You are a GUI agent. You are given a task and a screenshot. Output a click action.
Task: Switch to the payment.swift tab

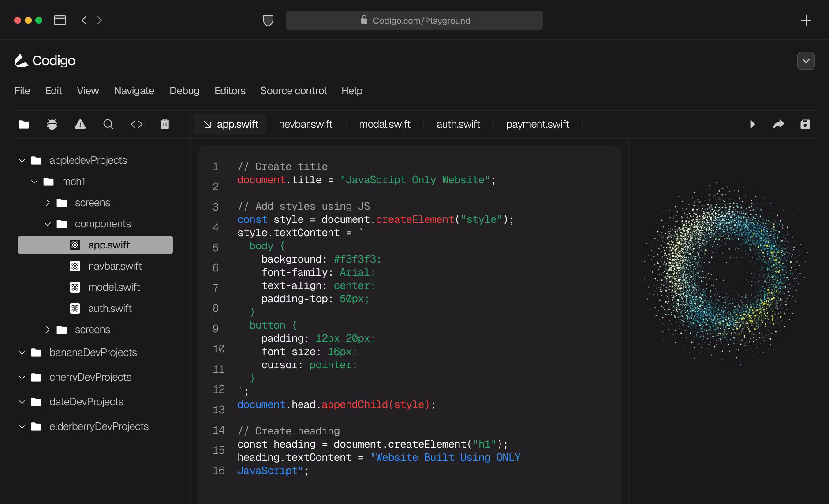pos(538,124)
